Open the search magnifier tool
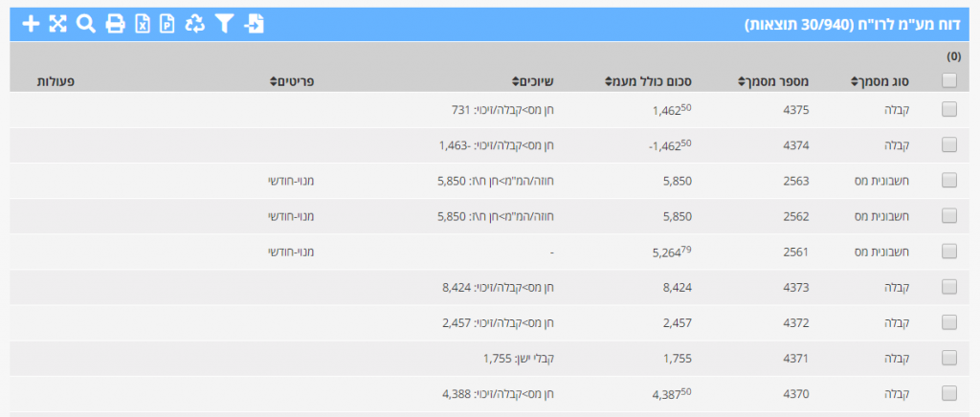The image size is (980, 417). click(x=85, y=24)
